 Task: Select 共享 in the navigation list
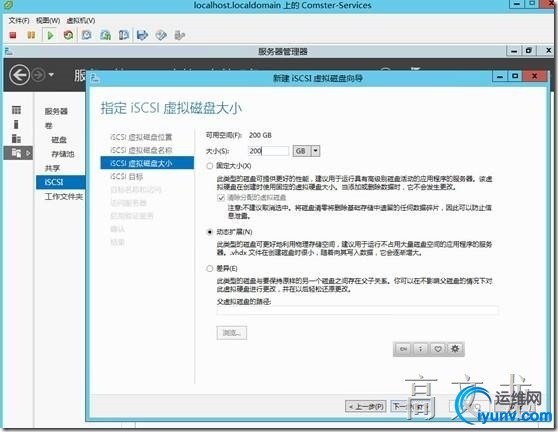[x=52, y=168]
